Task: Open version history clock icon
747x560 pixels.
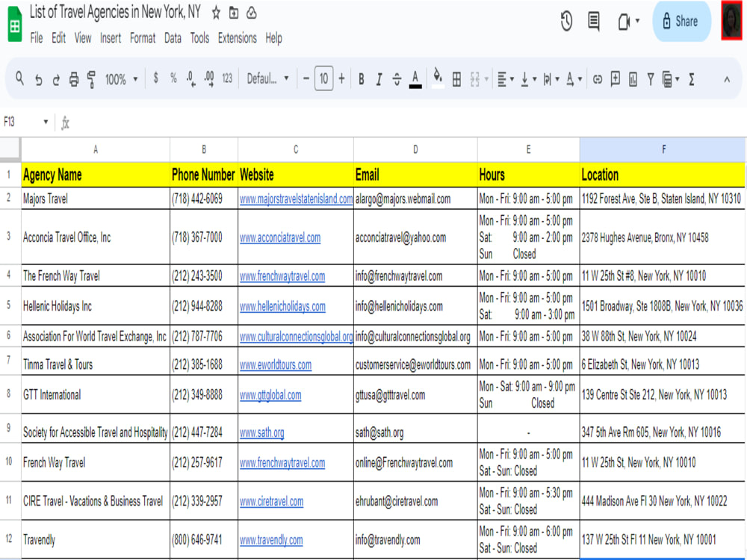Action: click(566, 22)
